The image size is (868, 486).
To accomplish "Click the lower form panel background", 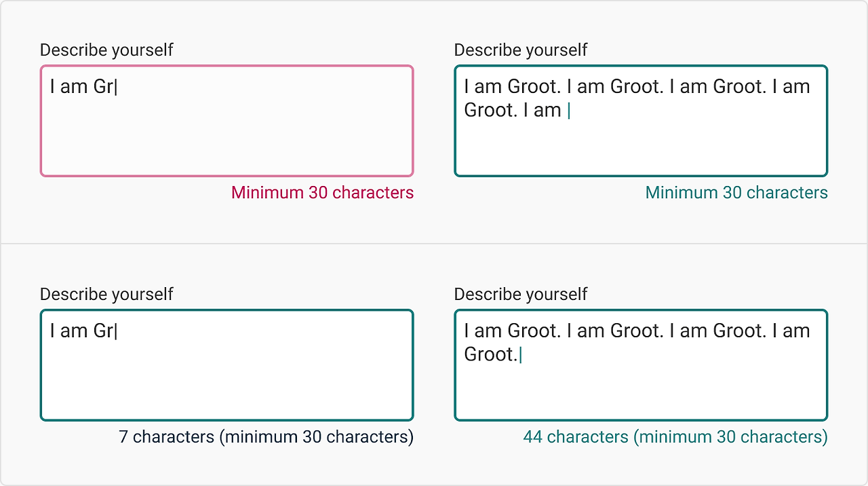I will [x=434, y=468].
